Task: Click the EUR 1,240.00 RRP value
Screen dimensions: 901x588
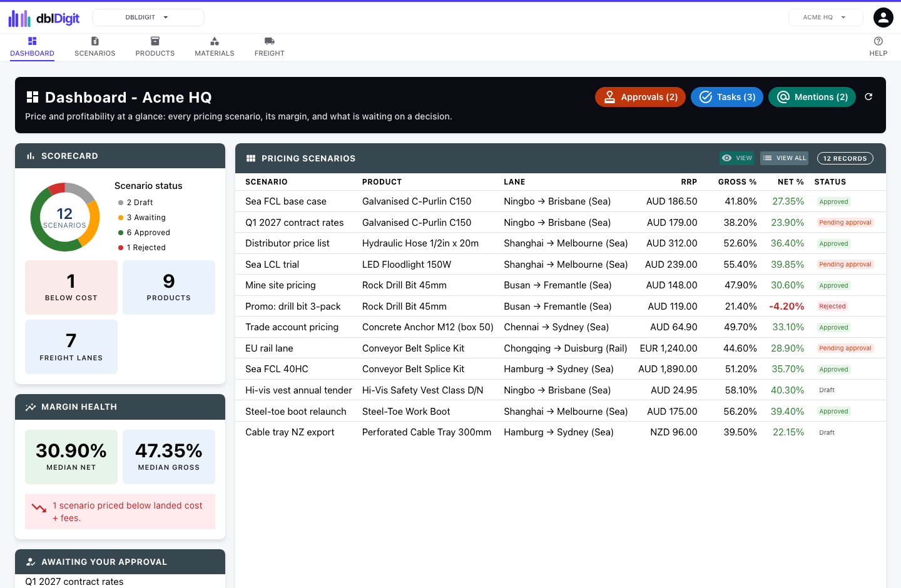Action: [x=668, y=348]
